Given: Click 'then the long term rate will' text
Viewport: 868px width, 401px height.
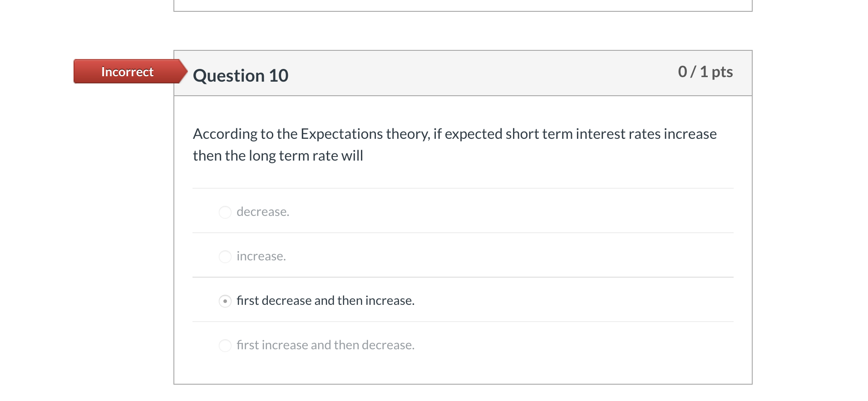Looking at the screenshot, I should pos(278,156).
